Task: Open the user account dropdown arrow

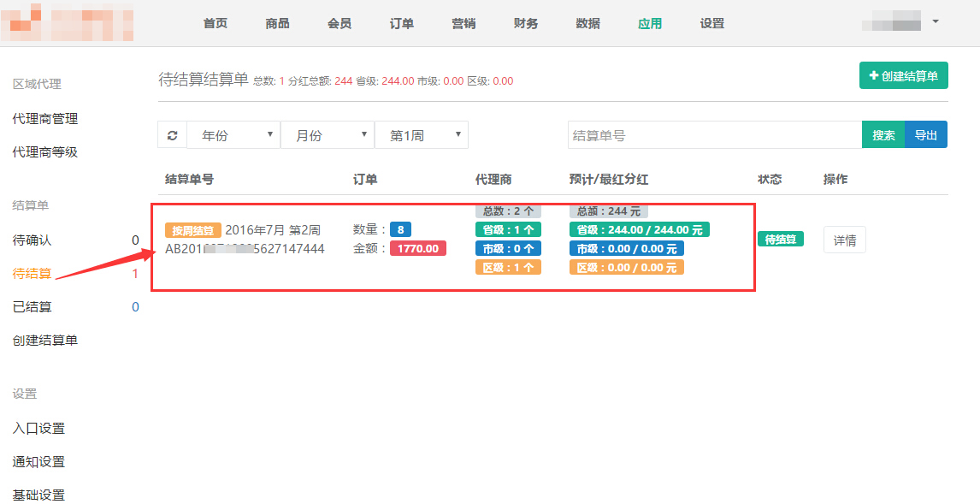Action: coord(936,21)
